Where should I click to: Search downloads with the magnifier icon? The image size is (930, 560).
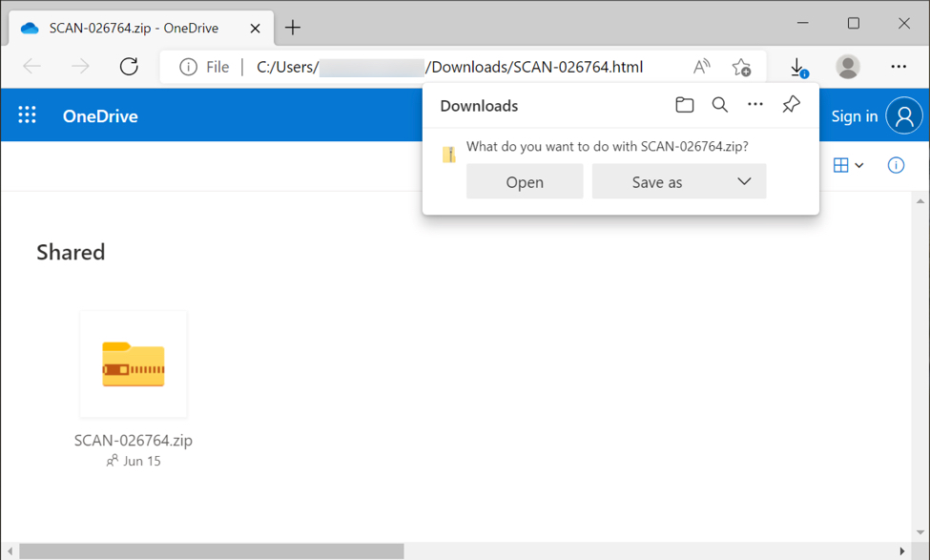tap(720, 105)
